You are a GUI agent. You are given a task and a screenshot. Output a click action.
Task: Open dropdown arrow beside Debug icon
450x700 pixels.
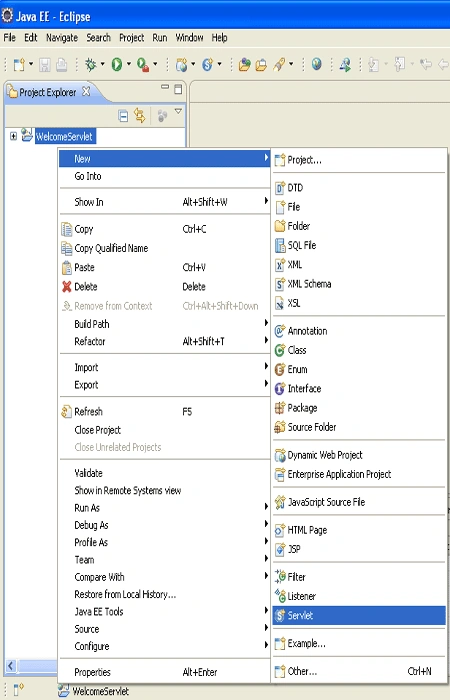tap(102, 64)
